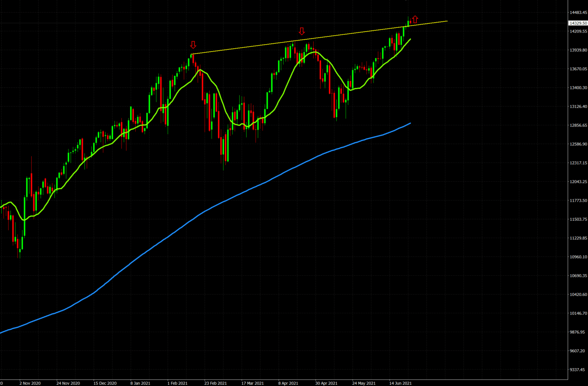Click the right endpoint of the yellow trendline

[447, 21]
